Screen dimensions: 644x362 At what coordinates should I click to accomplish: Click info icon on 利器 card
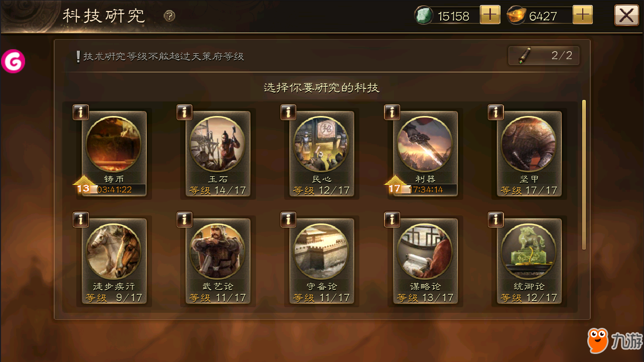392,112
